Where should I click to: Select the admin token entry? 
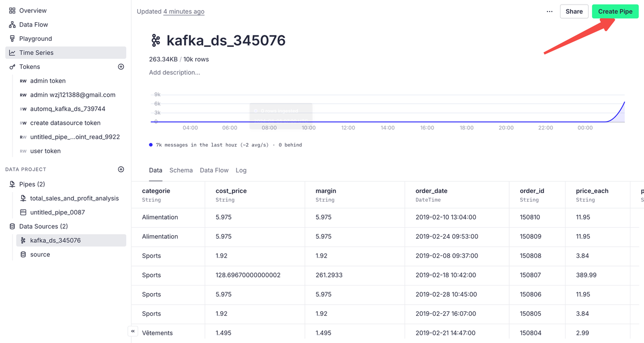tap(48, 81)
